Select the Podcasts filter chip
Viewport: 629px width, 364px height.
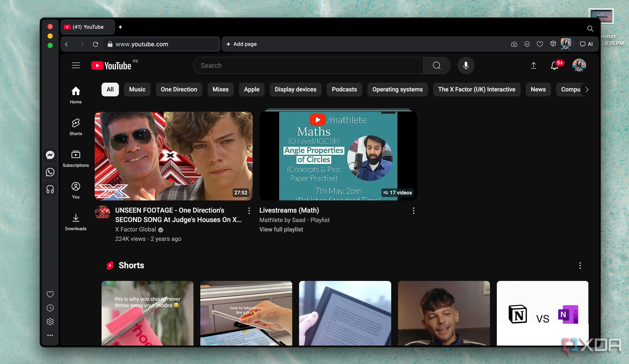click(344, 89)
